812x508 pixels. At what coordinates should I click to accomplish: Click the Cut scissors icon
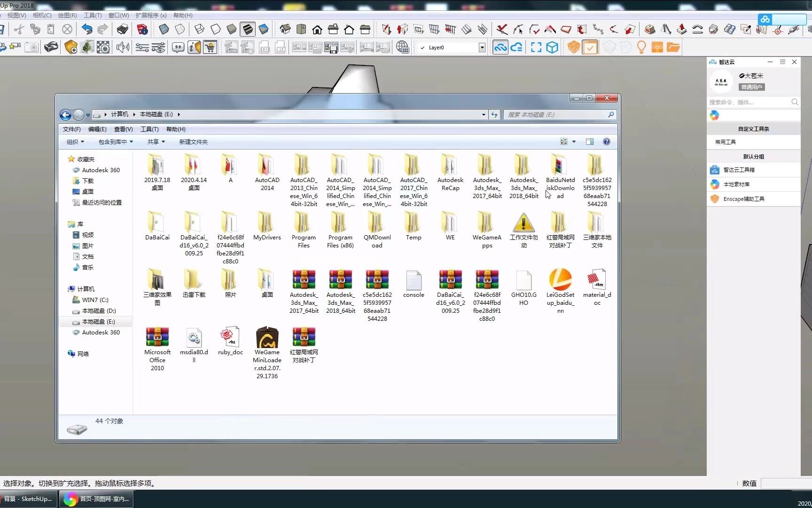click(x=19, y=29)
